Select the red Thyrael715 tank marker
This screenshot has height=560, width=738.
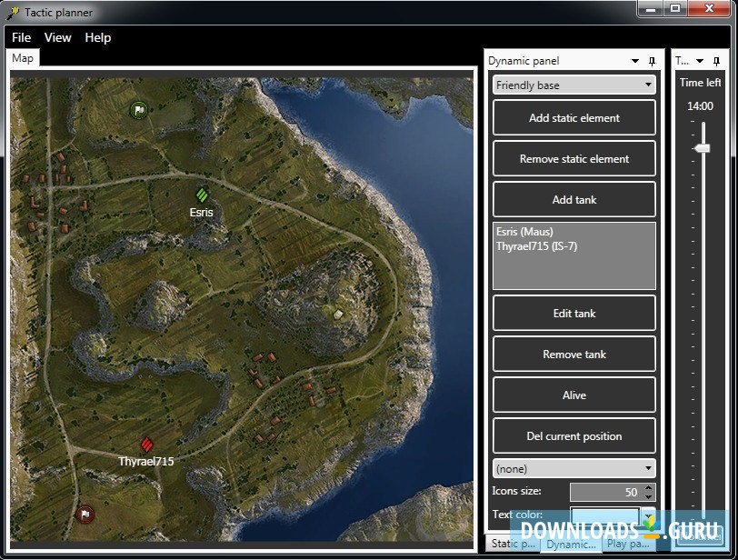[x=146, y=445]
